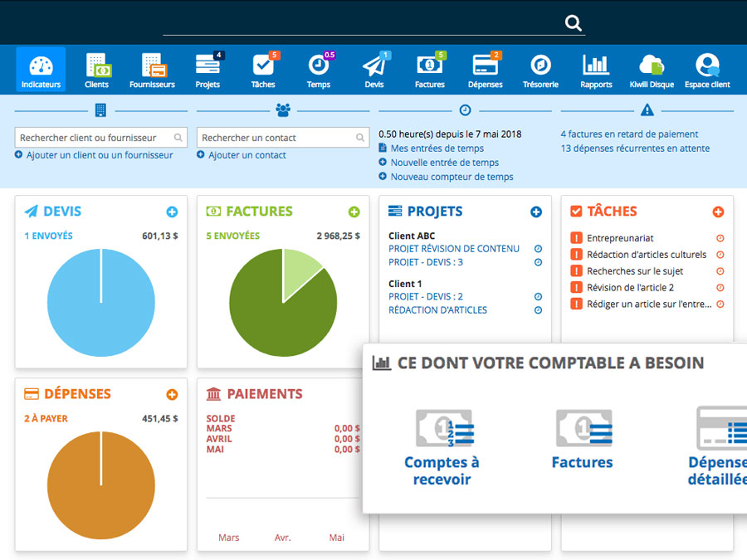Open the Rapports tab
747x560 pixels.
pos(596,70)
